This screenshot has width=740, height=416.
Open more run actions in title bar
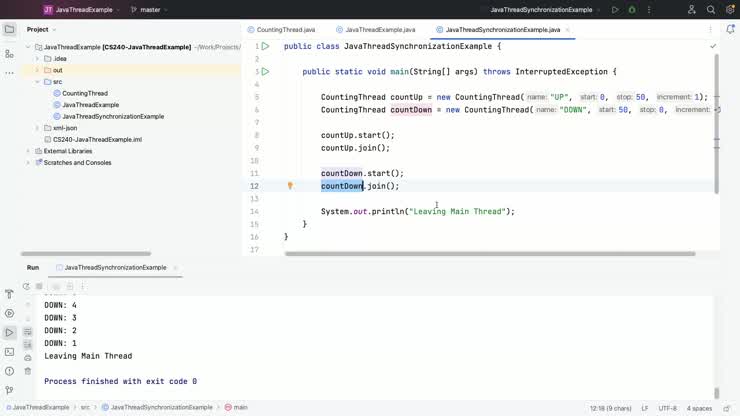click(x=649, y=9)
